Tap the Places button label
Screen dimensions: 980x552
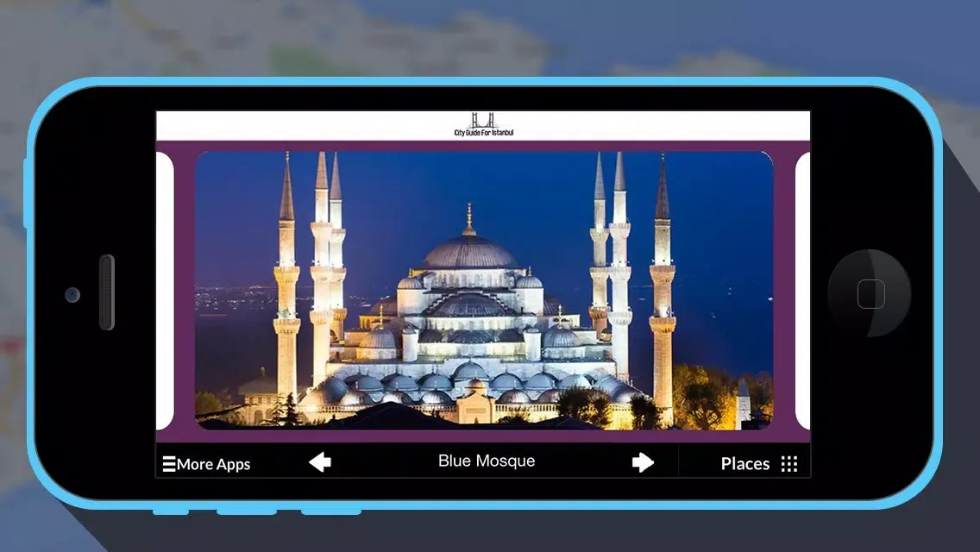tap(745, 464)
